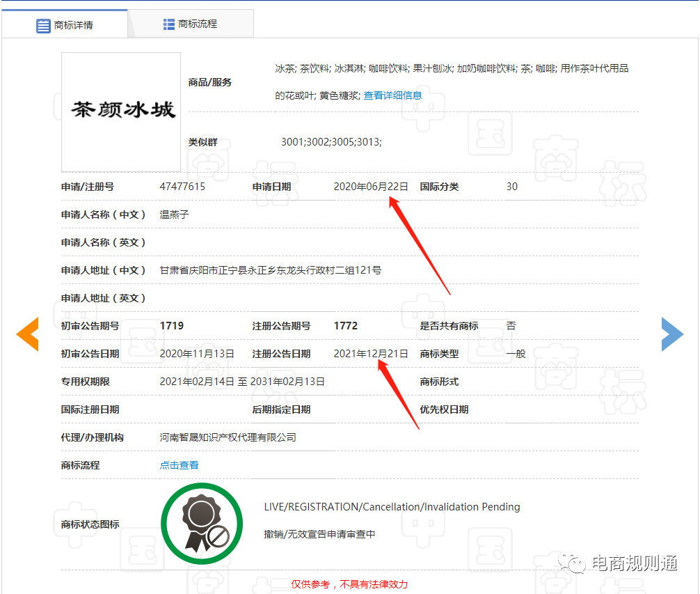Select registration announcement issue 1772
This screenshot has height=594, width=700.
[346, 326]
